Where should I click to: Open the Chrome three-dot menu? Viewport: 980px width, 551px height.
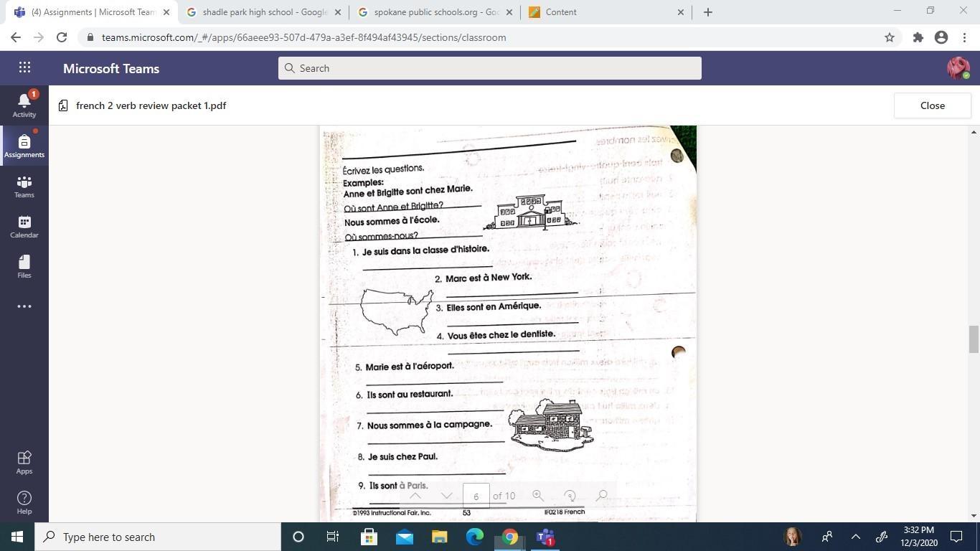pos(964,37)
